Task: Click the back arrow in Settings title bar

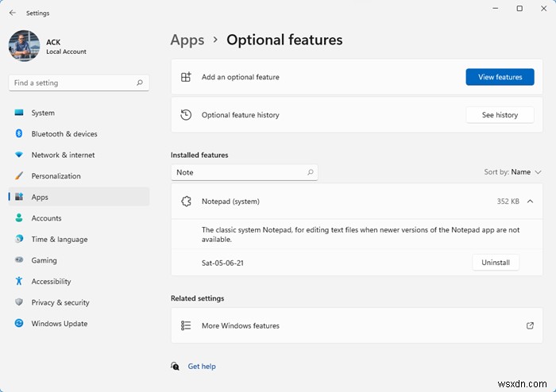Action: pyautogui.click(x=12, y=13)
